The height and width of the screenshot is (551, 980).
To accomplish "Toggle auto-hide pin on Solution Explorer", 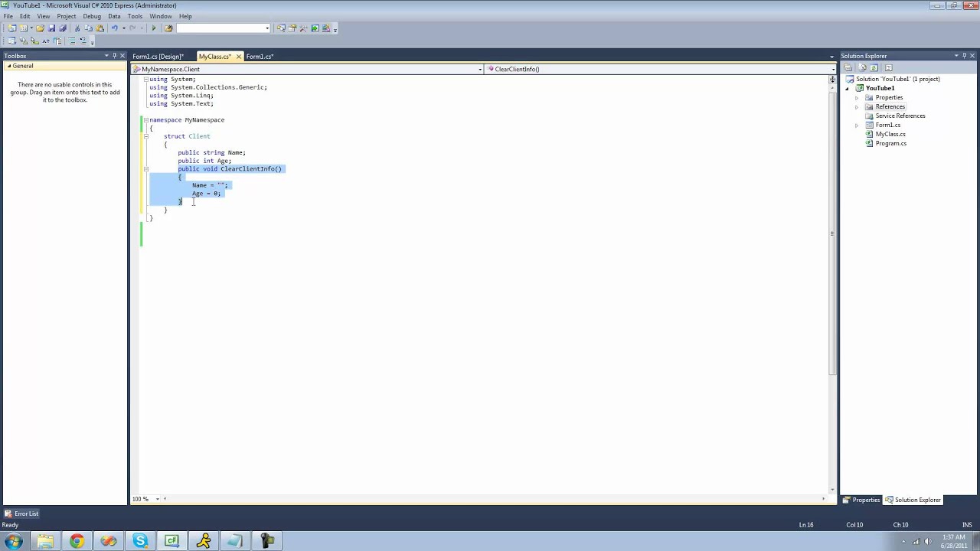I will 965,56.
